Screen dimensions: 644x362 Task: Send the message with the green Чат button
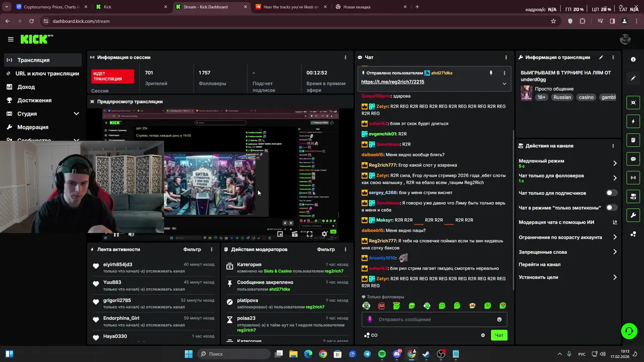point(499,335)
